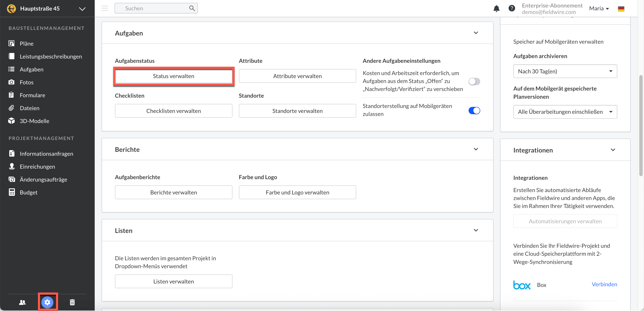Click the Checklisten verwalten button
Viewport: 644px width, 311px height.
click(x=173, y=111)
